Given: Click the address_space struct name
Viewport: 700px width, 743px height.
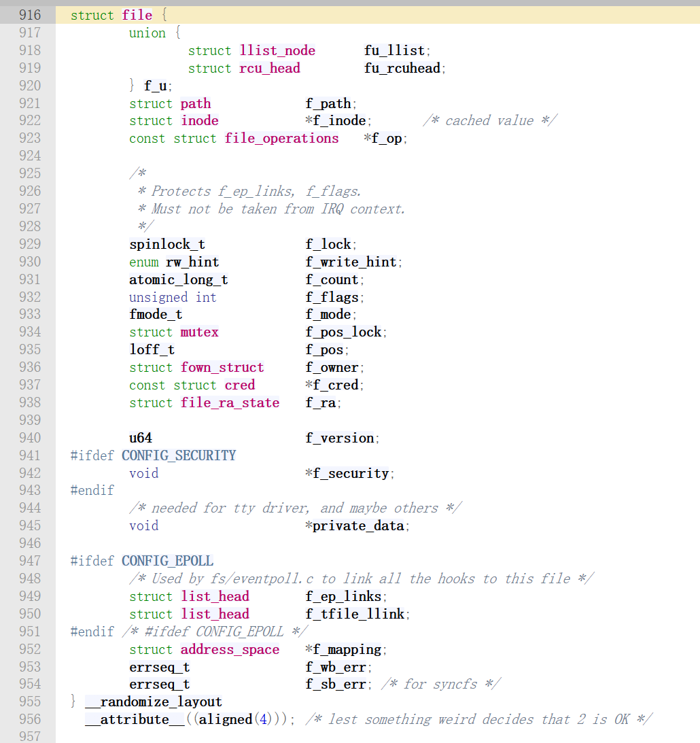Looking at the screenshot, I should pyautogui.click(x=230, y=650).
